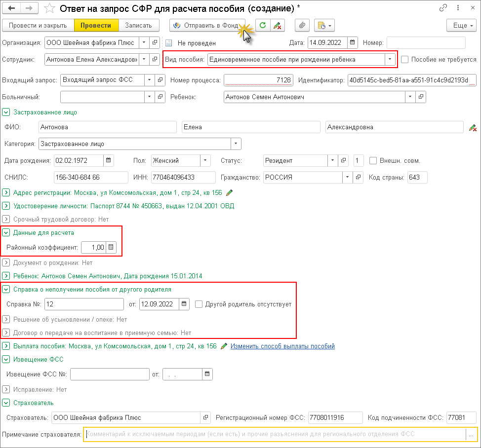481x448 pixels.
Task: Expand 'Документ о рождении' section
Action: pos(6,262)
